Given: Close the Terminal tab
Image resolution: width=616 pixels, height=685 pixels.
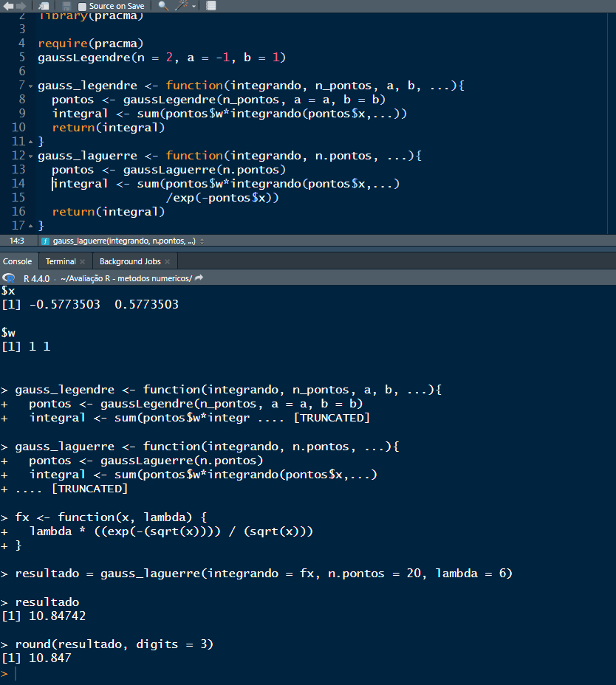Looking at the screenshot, I should coord(82,261).
